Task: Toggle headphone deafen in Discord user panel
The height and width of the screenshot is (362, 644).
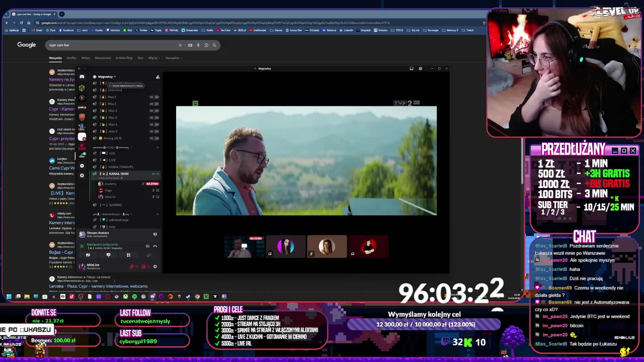Action: click(x=143, y=266)
